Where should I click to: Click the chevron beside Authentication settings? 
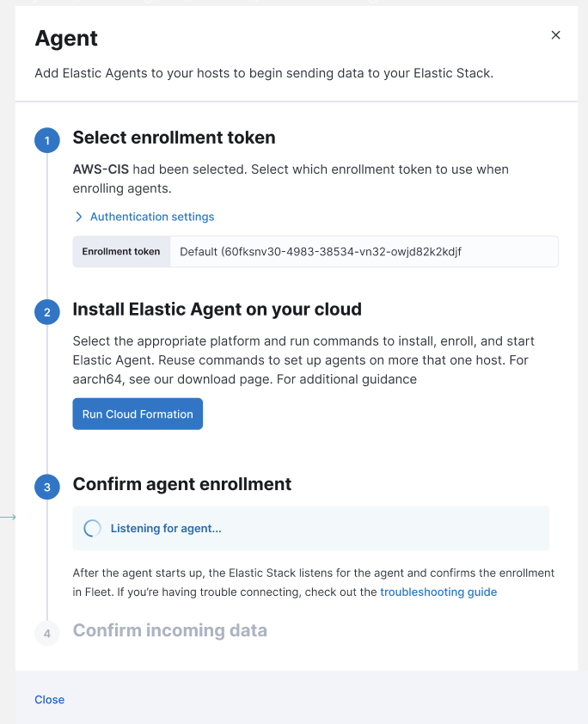coord(78,217)
